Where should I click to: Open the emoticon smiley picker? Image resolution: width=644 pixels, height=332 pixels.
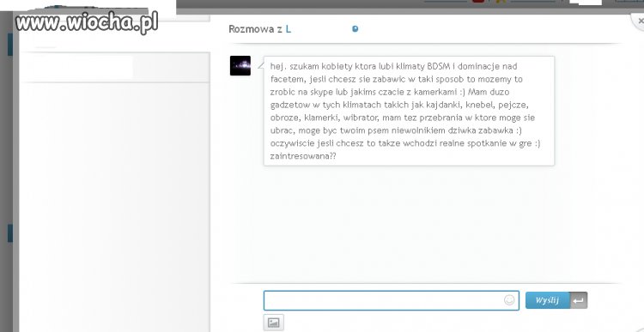(509, 300)
